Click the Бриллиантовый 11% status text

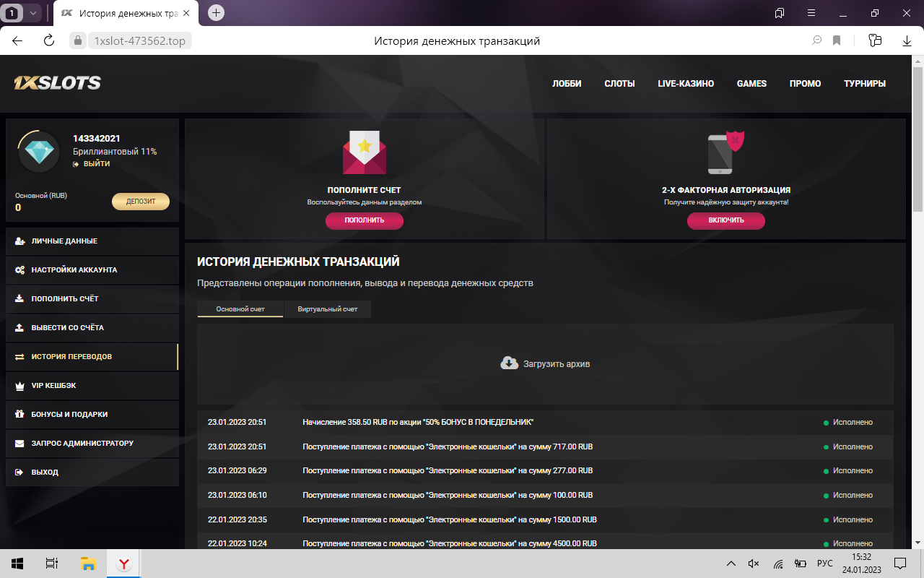(x=115, y=152)
